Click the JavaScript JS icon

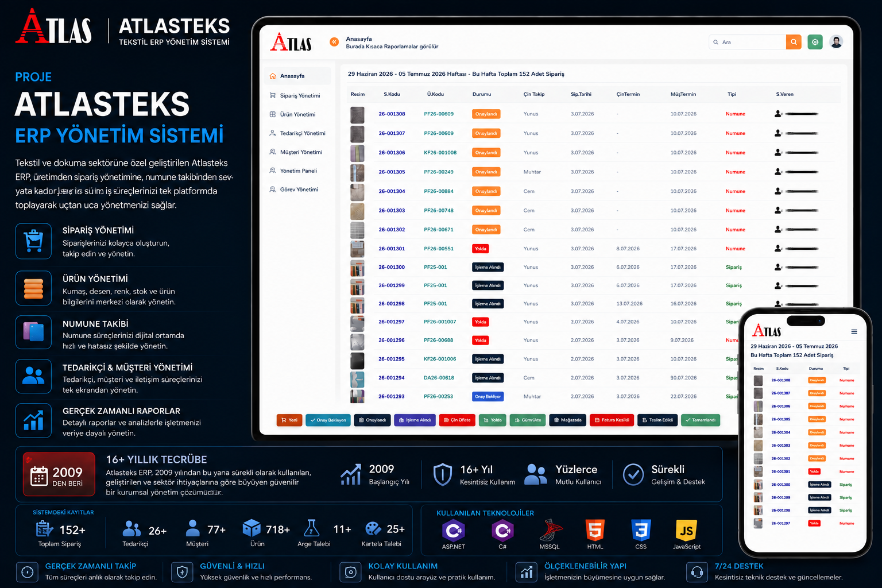(x=686, y=531)
